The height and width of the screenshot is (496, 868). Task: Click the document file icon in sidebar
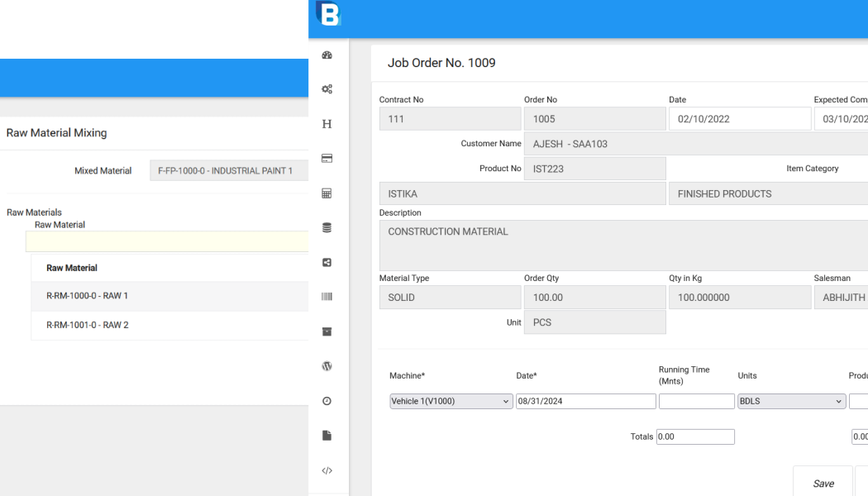pyautogui.click(x=327, y=436)
